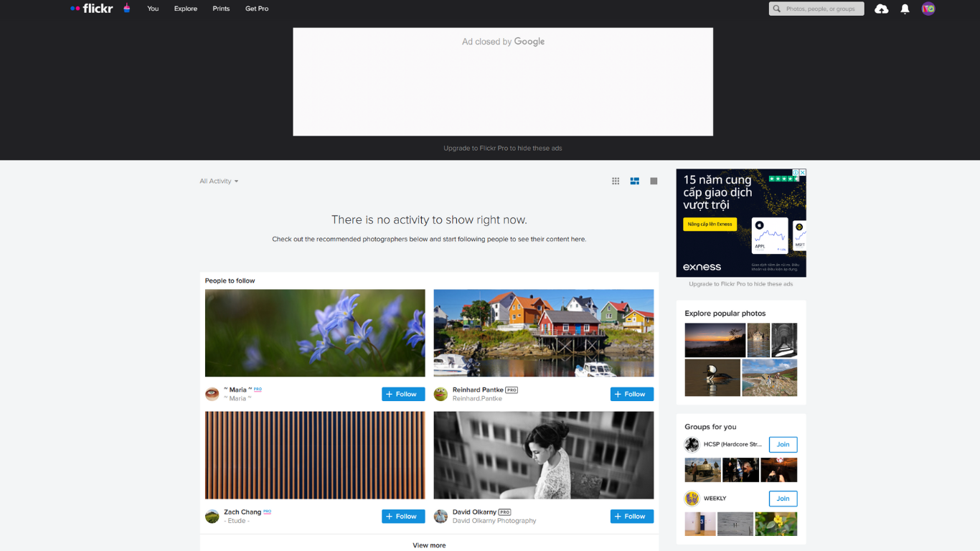The height and width of the screenshot is (551, 980).
Task: Join the WEEKLY group
Action: (x=783, y=499)
